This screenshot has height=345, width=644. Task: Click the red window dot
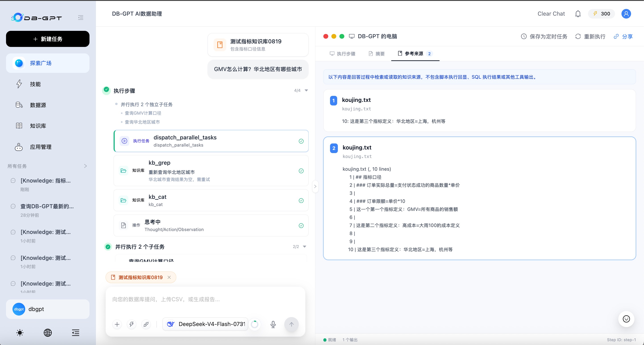pyautogui.click(x=326, y=36)
